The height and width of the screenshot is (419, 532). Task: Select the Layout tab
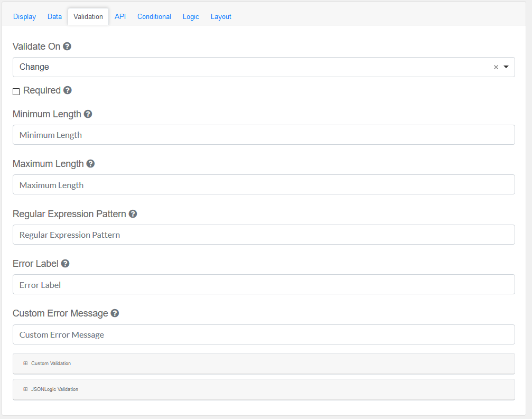pos(221,16)
